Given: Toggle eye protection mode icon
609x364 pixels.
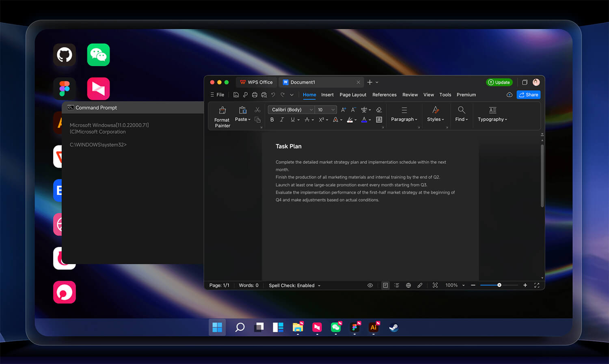Looking at the screenshot, I should click(x=370, y=285).
